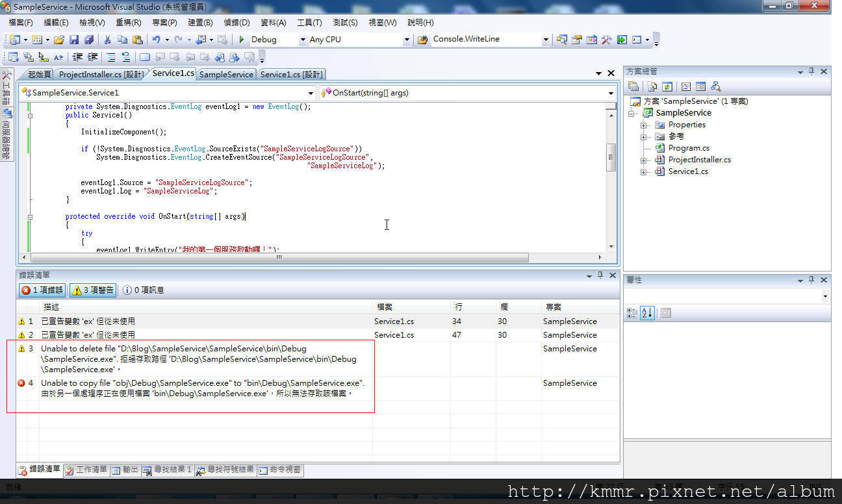Toggle the 3 項警告 warnings filter
Image resolution: width=842 pixels, height=504 pixels.
click(x=93, y=290)
